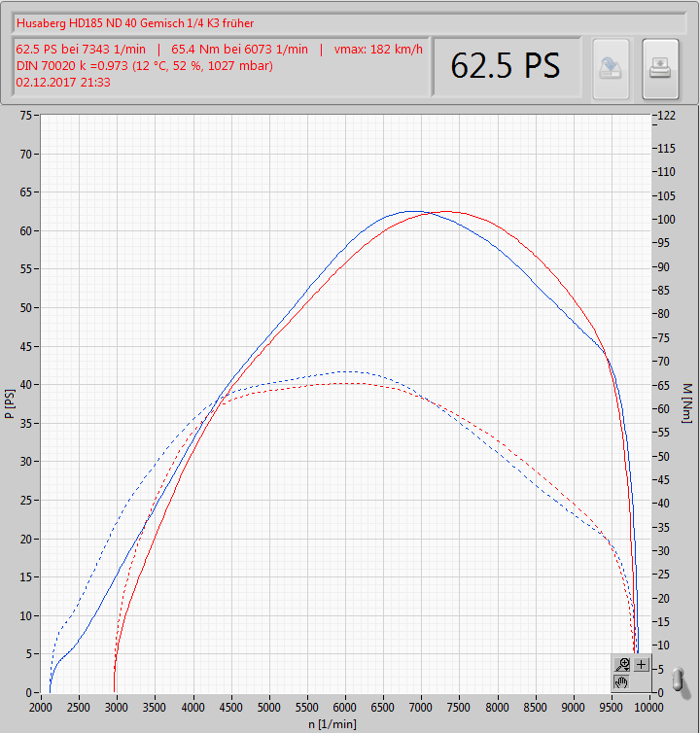Click the grayed-out save to disk icon

tap(611, 68)
